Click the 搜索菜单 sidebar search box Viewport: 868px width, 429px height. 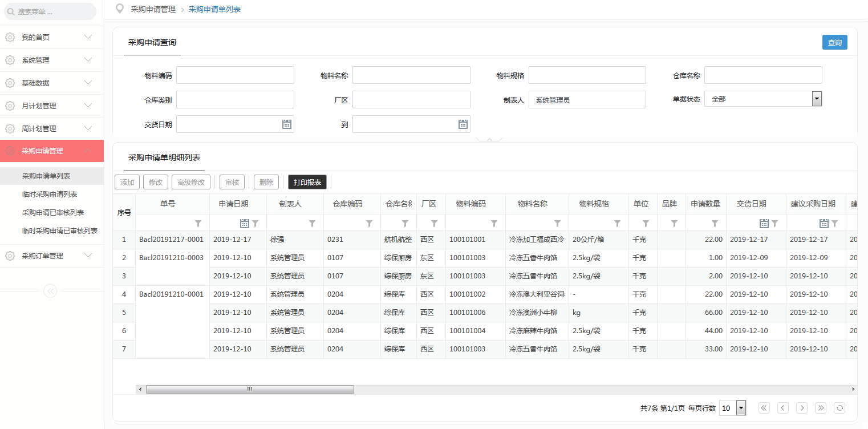point(50,11)
